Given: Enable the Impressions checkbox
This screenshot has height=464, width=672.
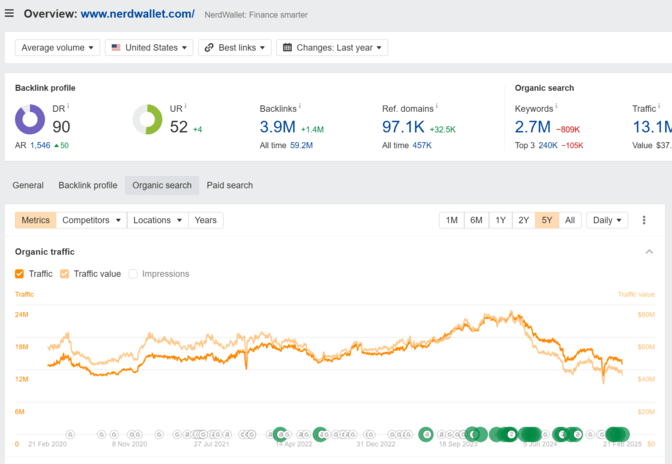Looking at the screenshot, I should point(134,273).
